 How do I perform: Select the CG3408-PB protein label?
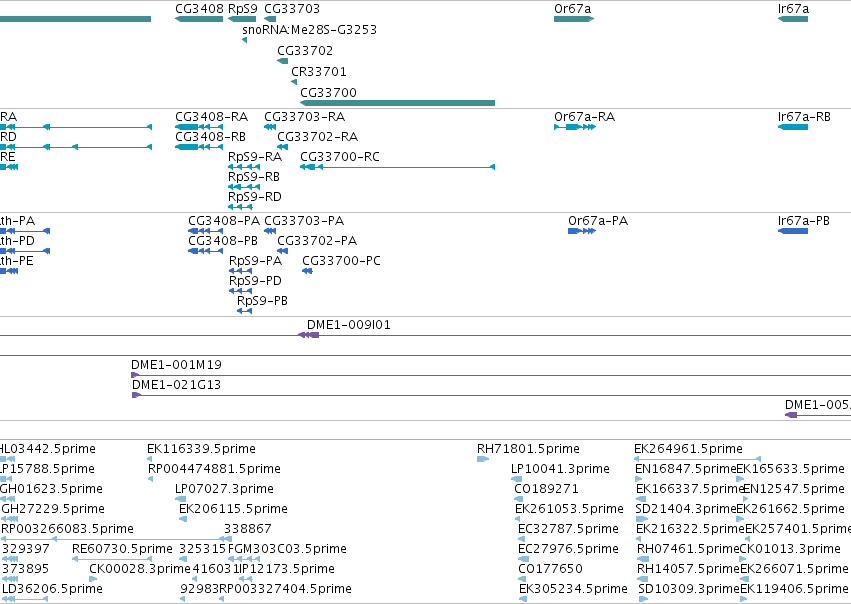coord(223,240)
